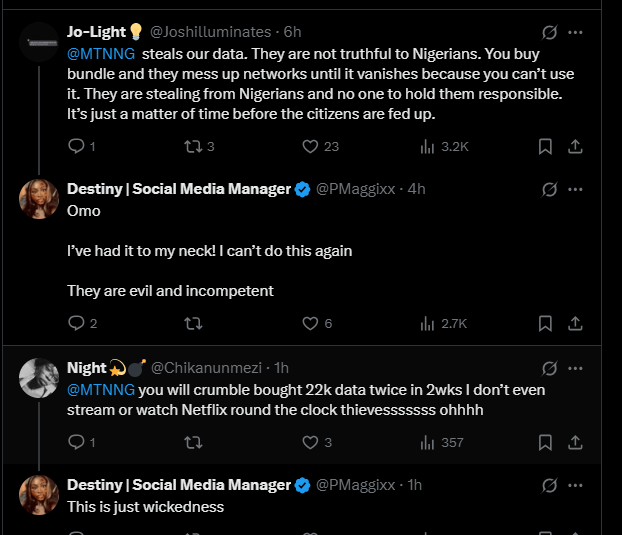622x535 pixels.
Task: Bookmark Night's tweet
Action: tap(545, 442)
